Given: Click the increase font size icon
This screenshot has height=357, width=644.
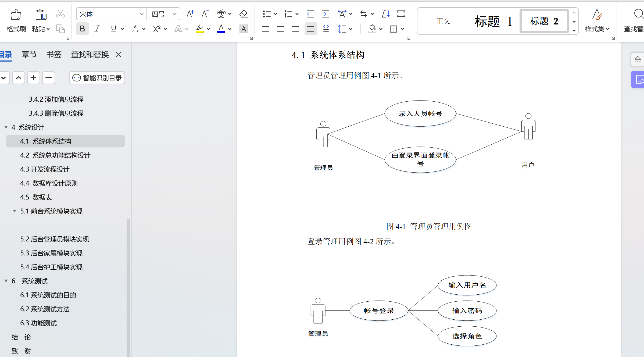Looking at the screenshot, I should [x=190, y=14].
